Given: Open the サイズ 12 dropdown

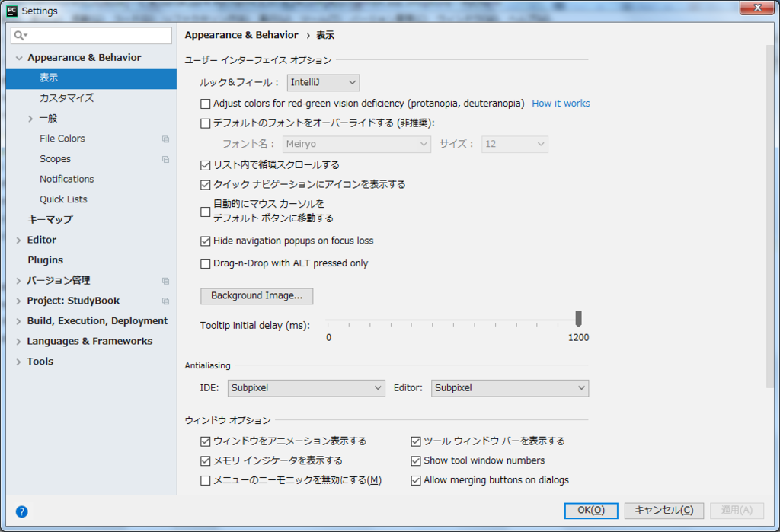Looking at the screenshot, I should 515,144.
